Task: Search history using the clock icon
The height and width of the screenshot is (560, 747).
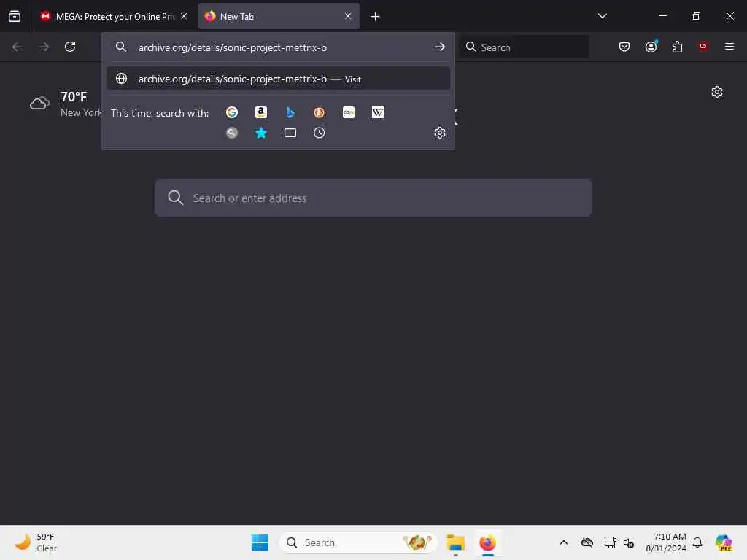Action: [320, 133]
